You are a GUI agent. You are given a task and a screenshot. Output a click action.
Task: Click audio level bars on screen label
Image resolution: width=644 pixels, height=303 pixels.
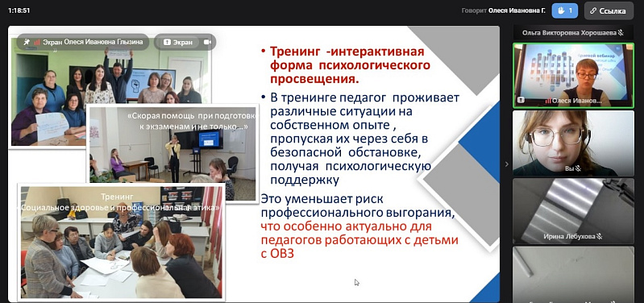pos(37,42)
